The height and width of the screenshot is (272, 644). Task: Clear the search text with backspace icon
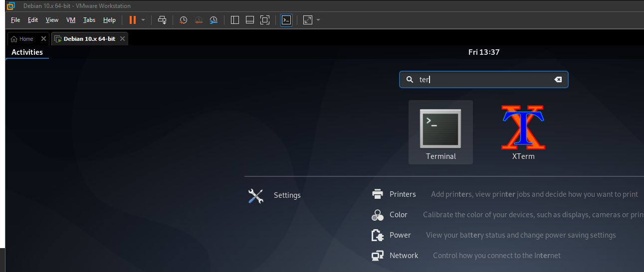point(558,80)
